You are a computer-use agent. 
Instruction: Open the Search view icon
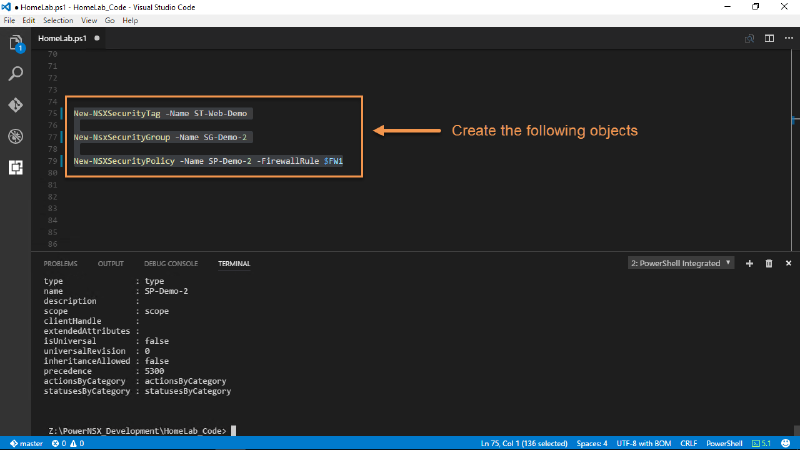(16, 74)
